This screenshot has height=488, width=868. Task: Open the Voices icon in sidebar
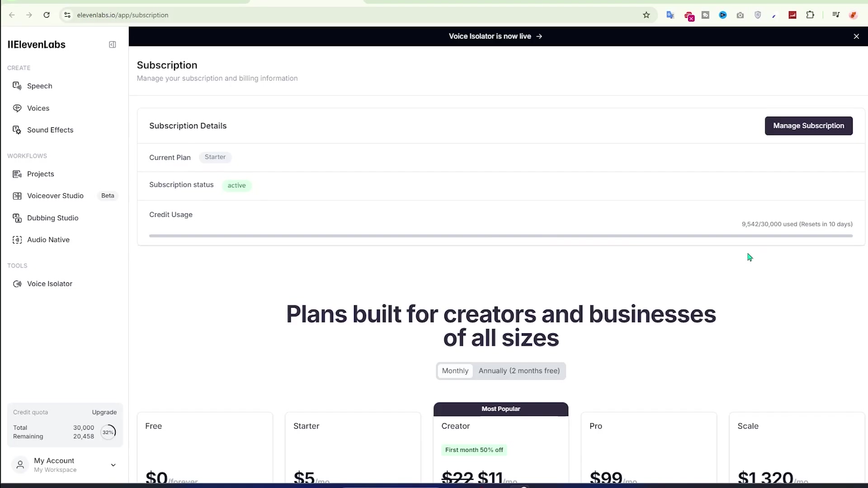pyautogui.click(x=17, y=108)
